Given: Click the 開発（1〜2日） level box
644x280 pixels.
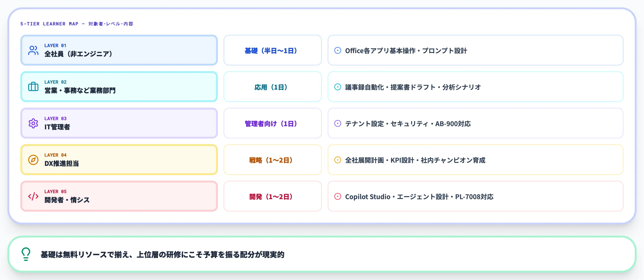Looking at the screenshot, I should coord(272,196).
